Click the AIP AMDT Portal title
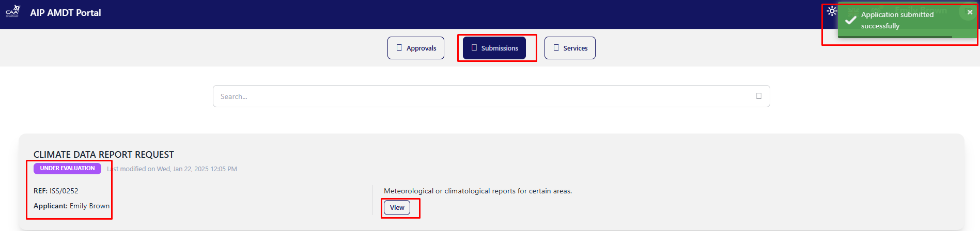 (66, 13)
